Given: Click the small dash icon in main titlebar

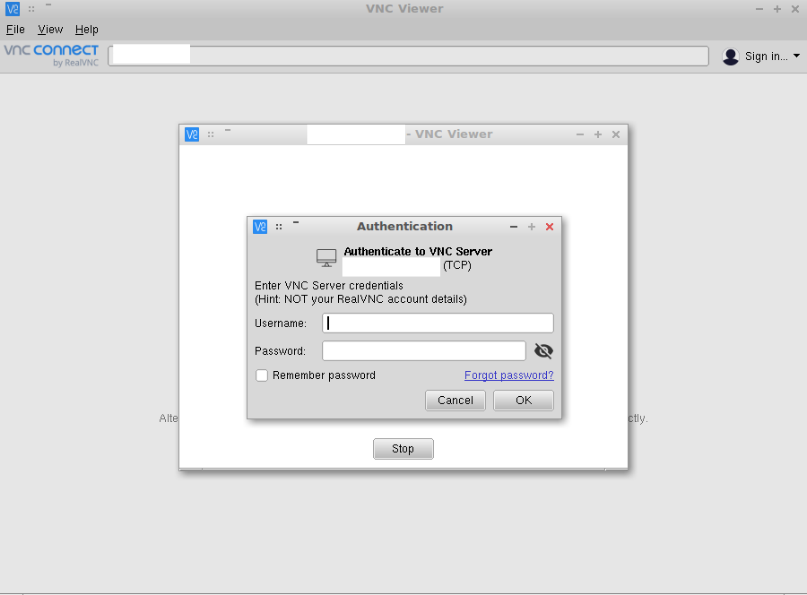Looking at the screenshot, I should coord(48,4).
